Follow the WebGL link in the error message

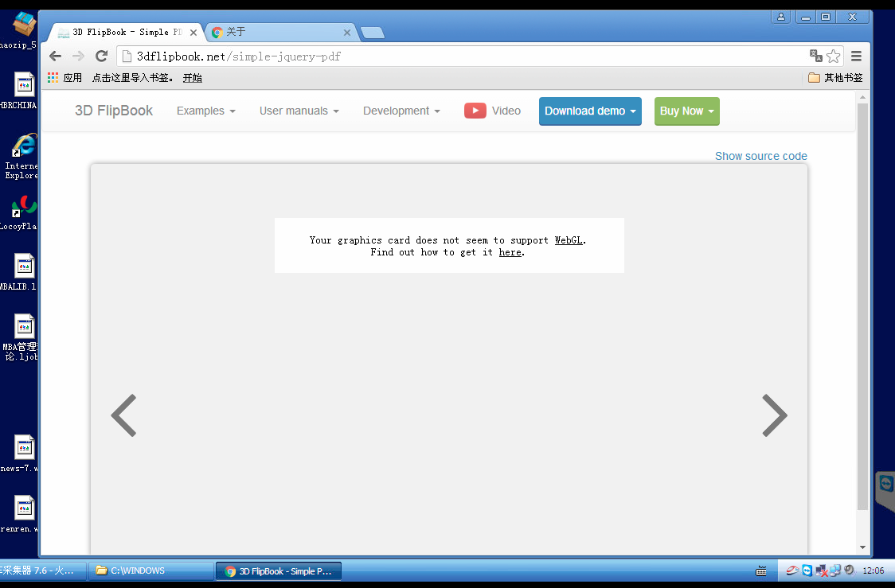(569, 240)
